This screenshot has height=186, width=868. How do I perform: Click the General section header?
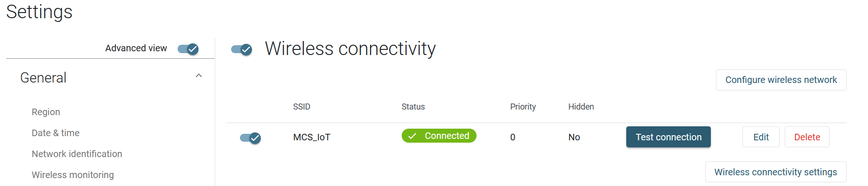(x=43, y=78)
